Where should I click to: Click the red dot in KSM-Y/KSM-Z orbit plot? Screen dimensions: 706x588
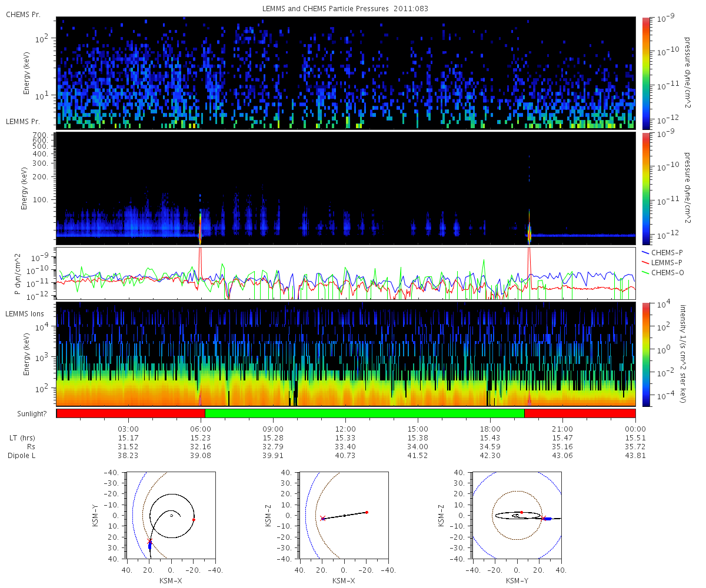point(521,512)
